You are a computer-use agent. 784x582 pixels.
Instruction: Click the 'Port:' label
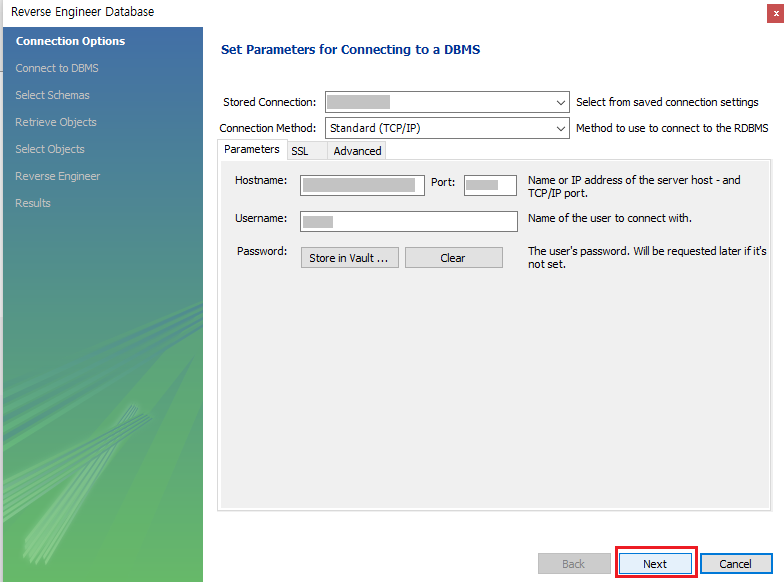443,182
